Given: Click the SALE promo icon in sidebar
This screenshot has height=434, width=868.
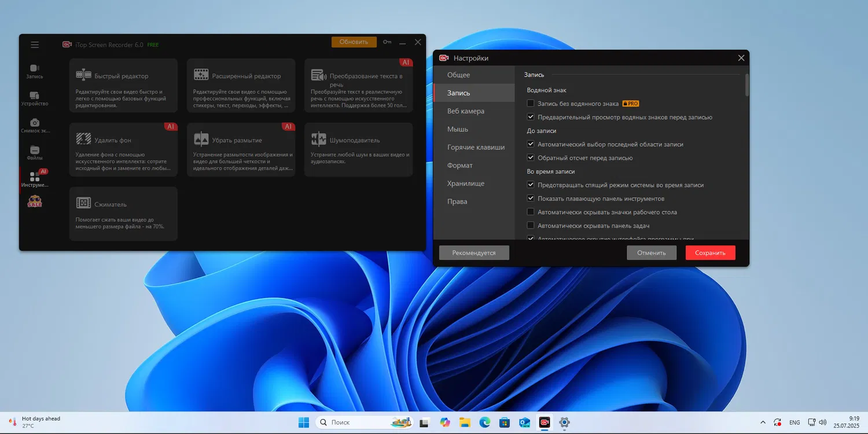Looking at the screenshot, I should point(35,201).
